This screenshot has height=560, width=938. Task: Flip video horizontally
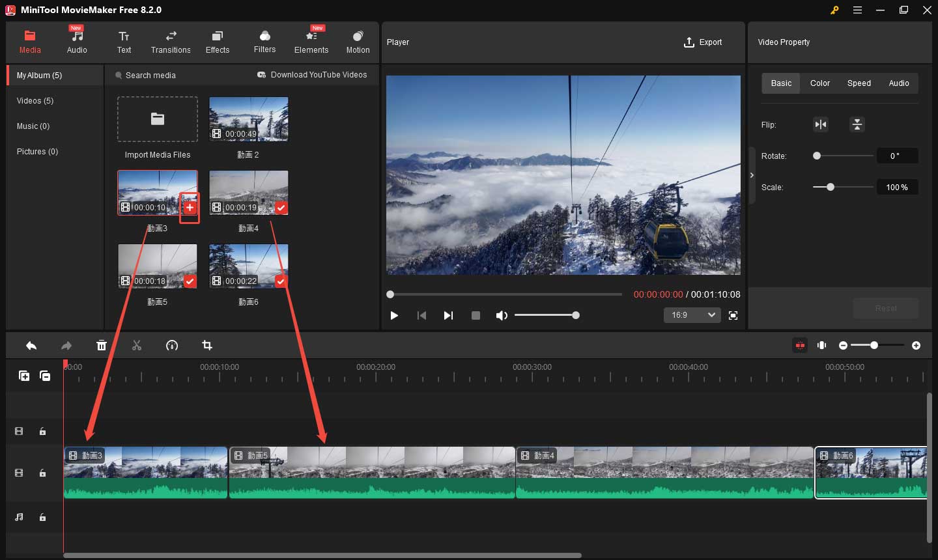pos(821,124)
